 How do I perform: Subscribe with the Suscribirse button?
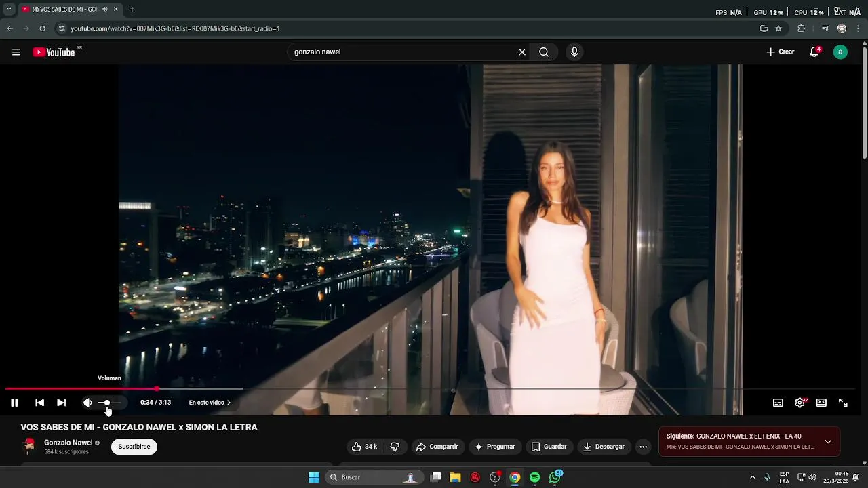coord(134,447)
